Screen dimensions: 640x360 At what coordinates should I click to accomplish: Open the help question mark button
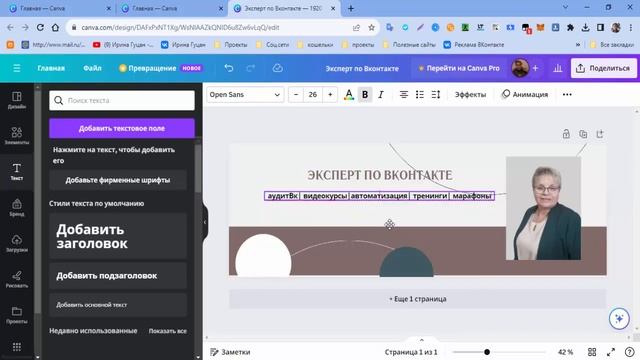pyautogui.click(x=629, y=352)
